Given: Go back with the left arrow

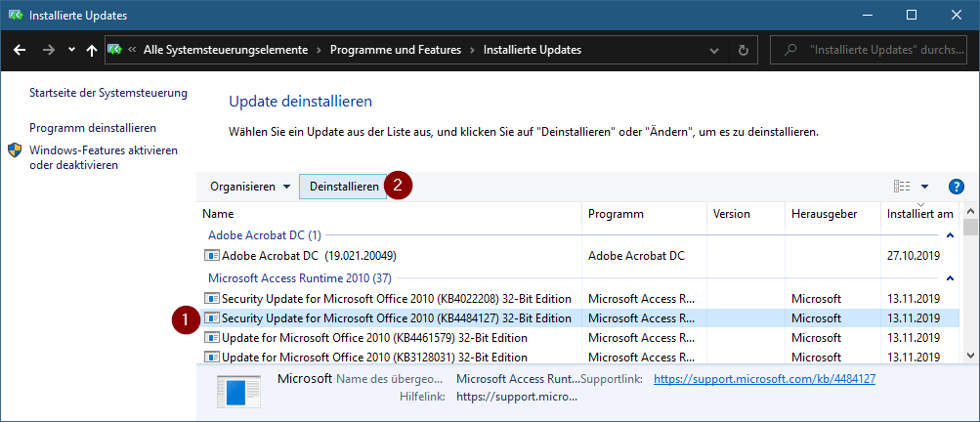Looking at the screenshot, I should (x=20, y=51).
